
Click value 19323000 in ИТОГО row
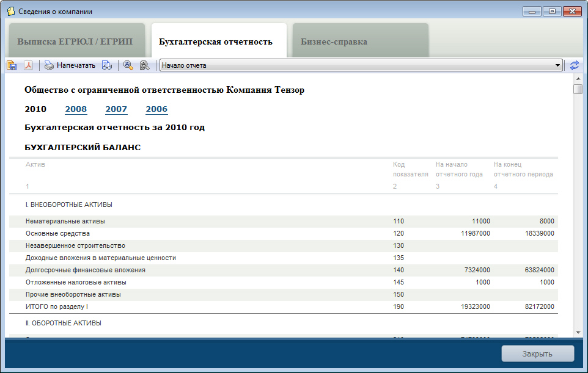476,306
